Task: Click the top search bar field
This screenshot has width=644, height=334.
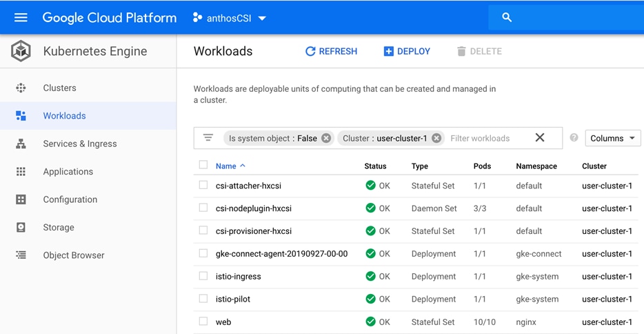Action: click(x=566, y=17)
